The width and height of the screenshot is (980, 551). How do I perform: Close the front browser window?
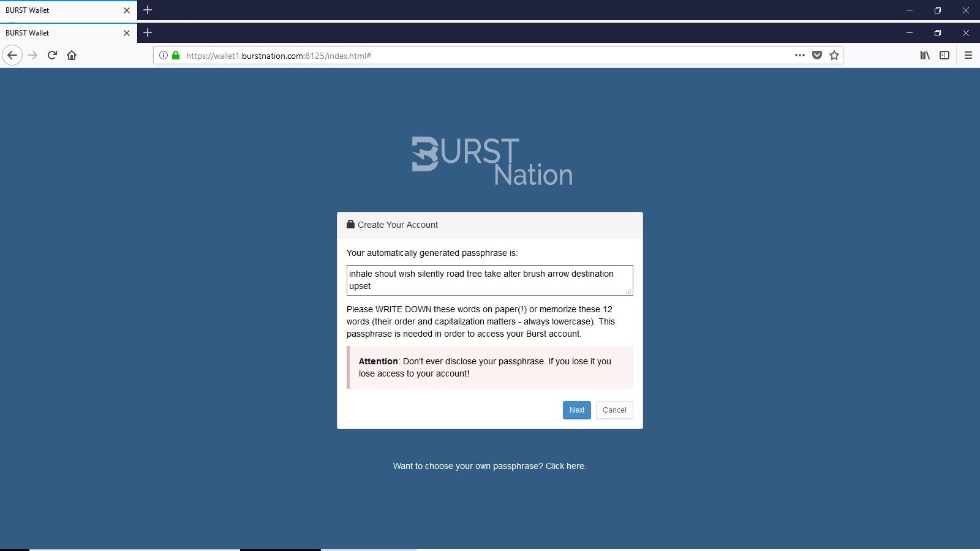pyautogui.click(x=966, y=32)
